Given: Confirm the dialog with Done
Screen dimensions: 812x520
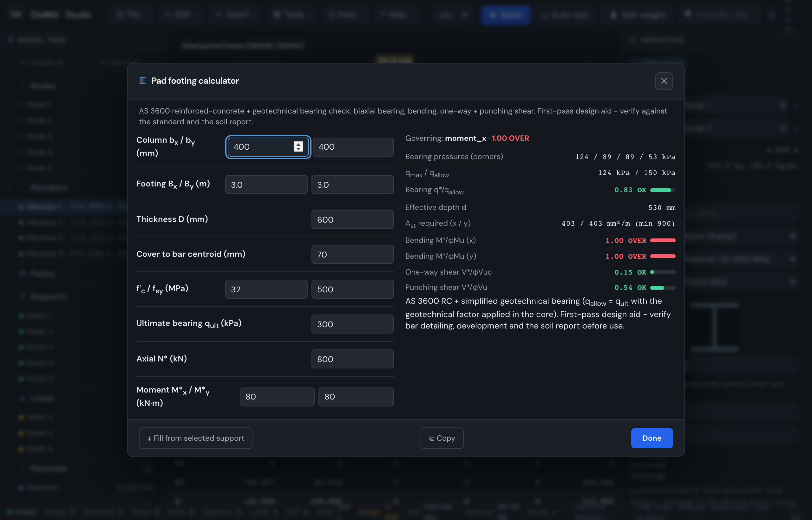Looking at the screenshot, I should tap(652, 438).
